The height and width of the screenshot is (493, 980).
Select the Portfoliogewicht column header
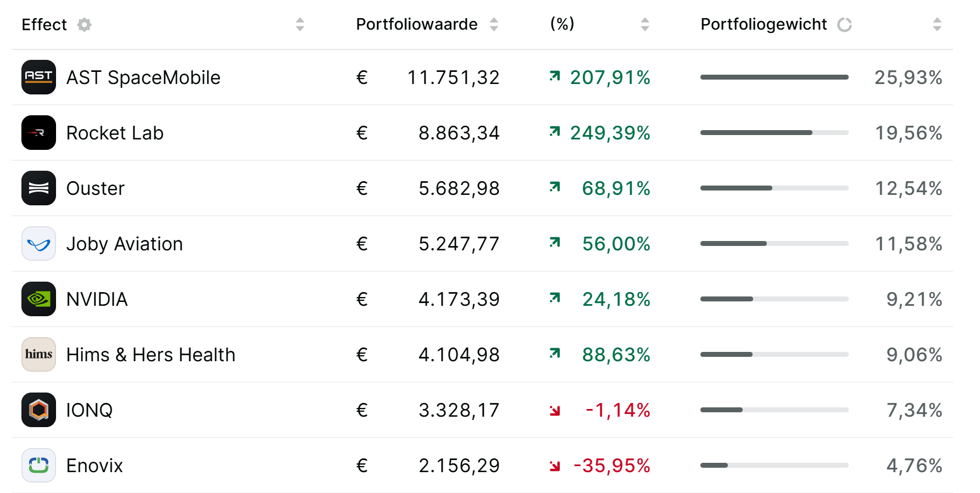[x=764, y=25]
